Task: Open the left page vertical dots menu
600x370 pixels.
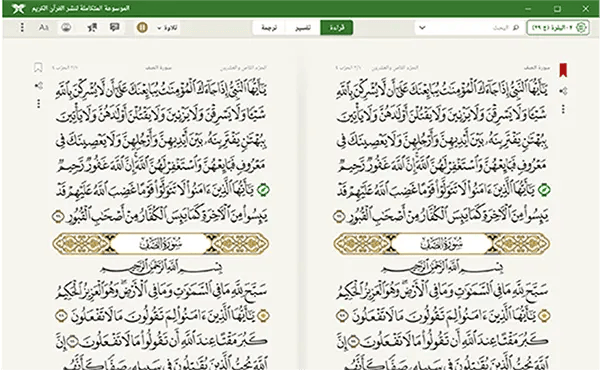Action: point(39,104)
